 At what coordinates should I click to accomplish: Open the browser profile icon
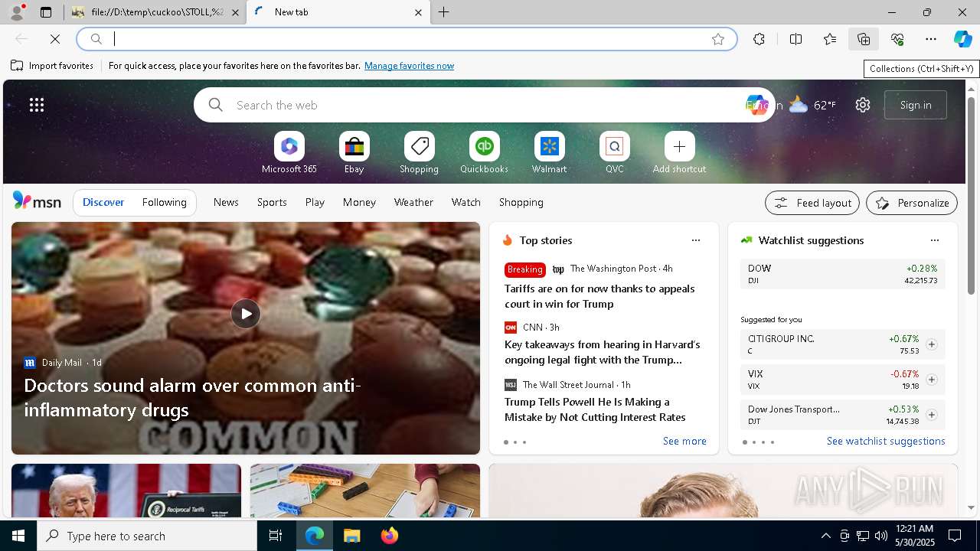[17, 12]
